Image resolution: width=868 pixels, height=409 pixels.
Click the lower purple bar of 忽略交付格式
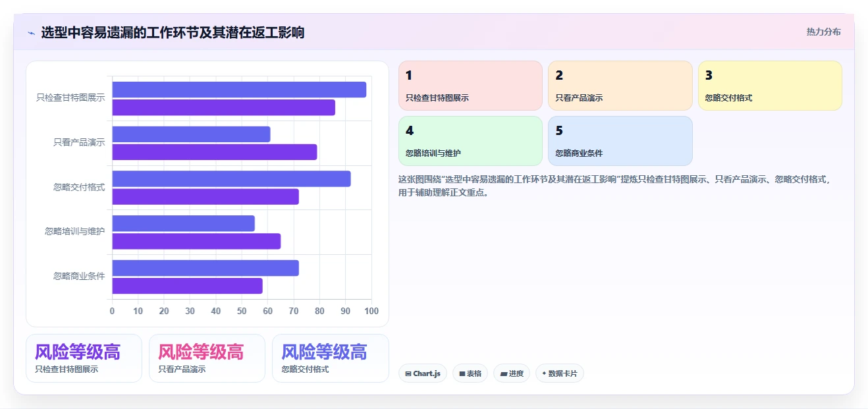pyautogui.click(x=205, y=196)
